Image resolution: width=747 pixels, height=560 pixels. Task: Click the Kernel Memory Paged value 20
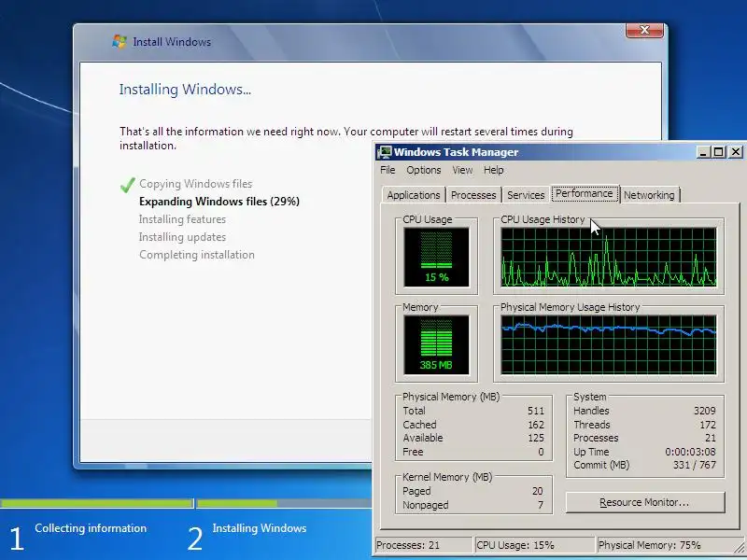538,491
